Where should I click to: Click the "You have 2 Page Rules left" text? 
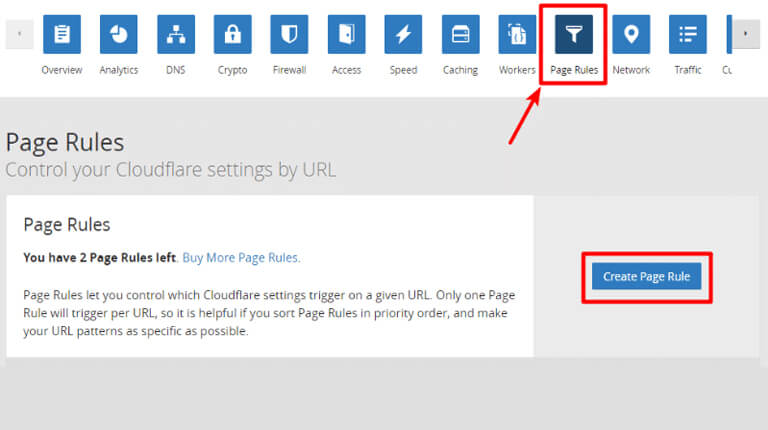[99, 258]
